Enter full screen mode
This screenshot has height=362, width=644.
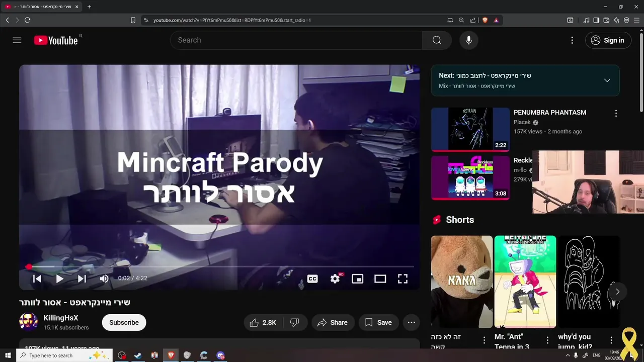click(403, 279)
